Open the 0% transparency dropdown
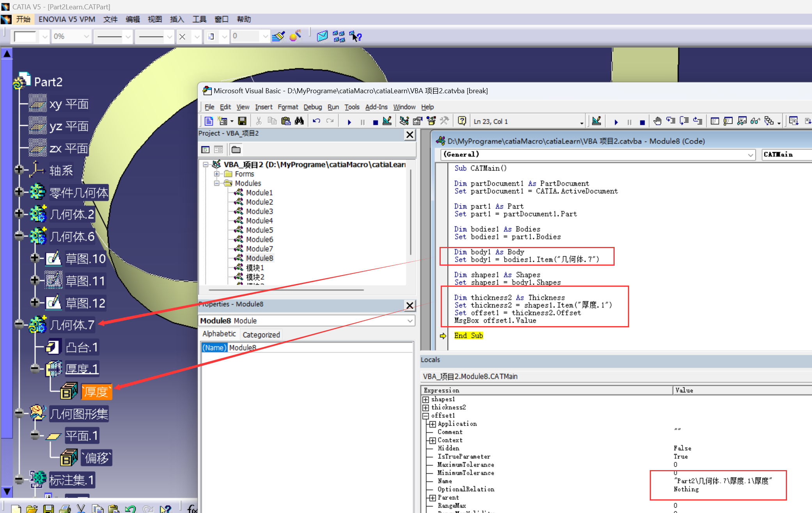 coord(86,36)
